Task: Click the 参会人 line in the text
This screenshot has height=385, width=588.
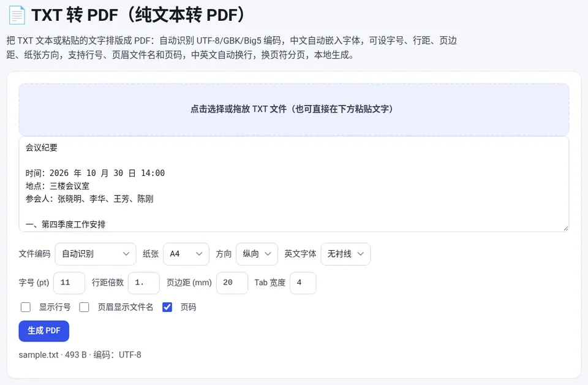Action: pyautogui.click(x=89, y=199)
